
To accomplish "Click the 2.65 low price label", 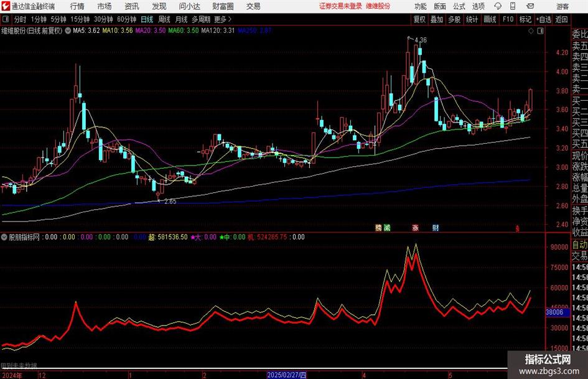I will tap(170, 202).
